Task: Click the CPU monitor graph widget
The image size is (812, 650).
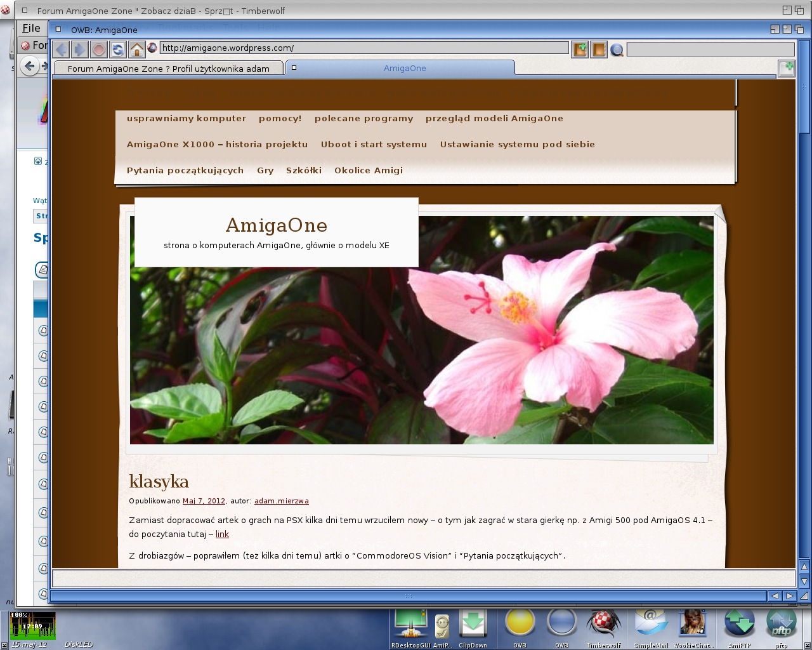Action: pyautogui.click(x=32, y=625)
